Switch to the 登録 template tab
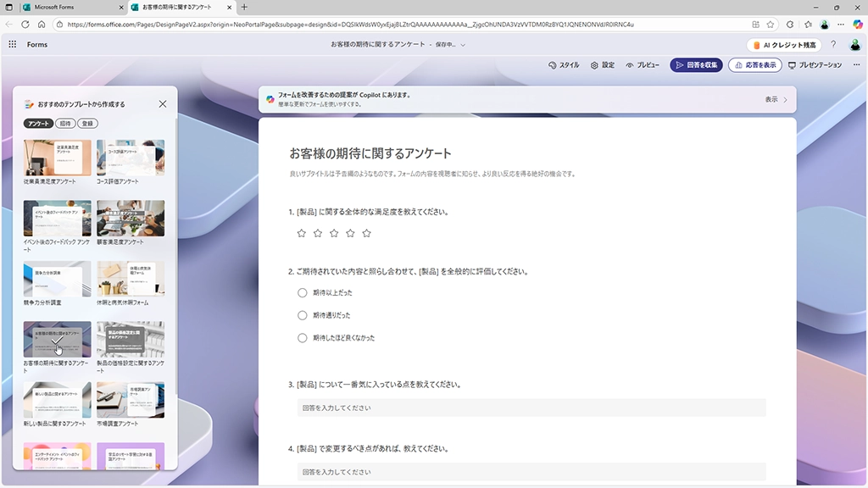 88,124
